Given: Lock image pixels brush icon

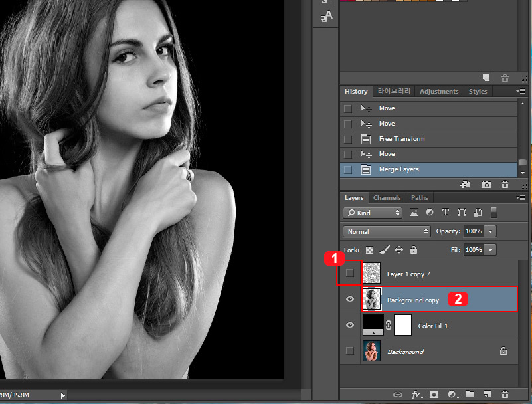Looking at the screenshot, I should [x=384, y=250].
